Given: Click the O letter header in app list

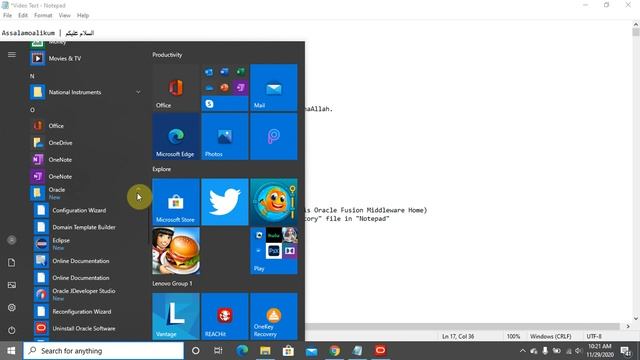Looking at the screenshot, I should [x=32, y=110].
